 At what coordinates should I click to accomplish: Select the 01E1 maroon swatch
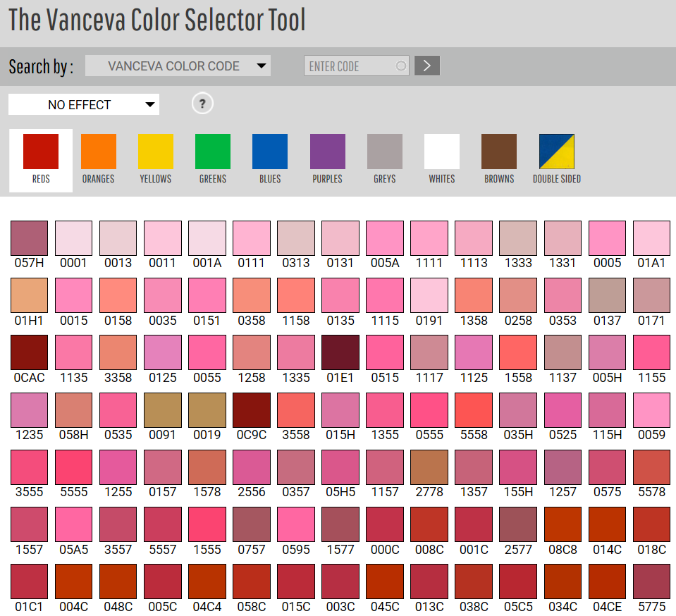pyautogui.click(x=340, y=352)
